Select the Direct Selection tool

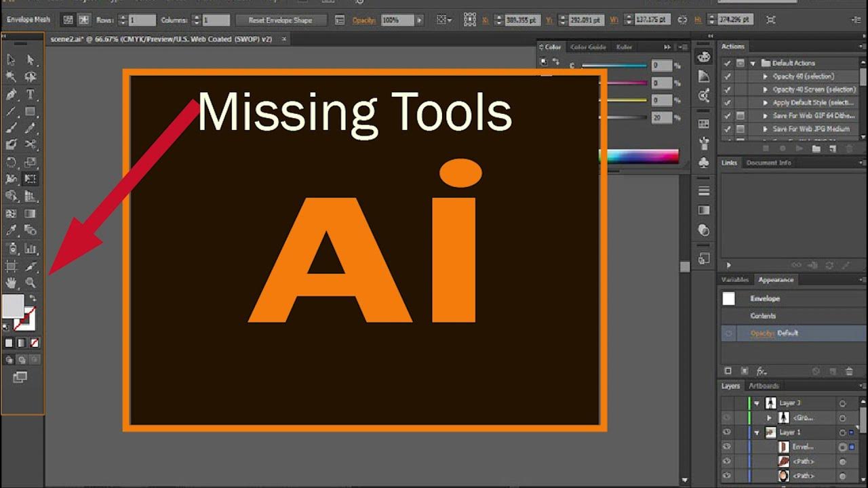(31, 60)
